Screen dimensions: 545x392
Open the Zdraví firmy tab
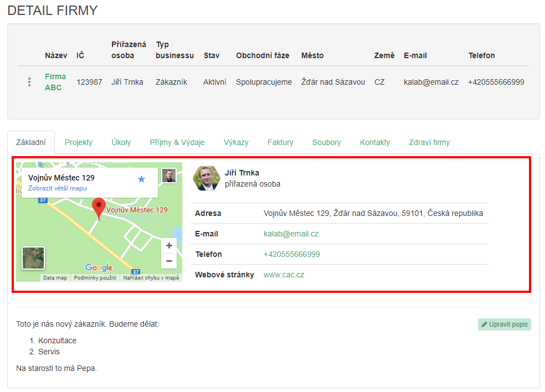pyautogui.click(x=429, y=142)
